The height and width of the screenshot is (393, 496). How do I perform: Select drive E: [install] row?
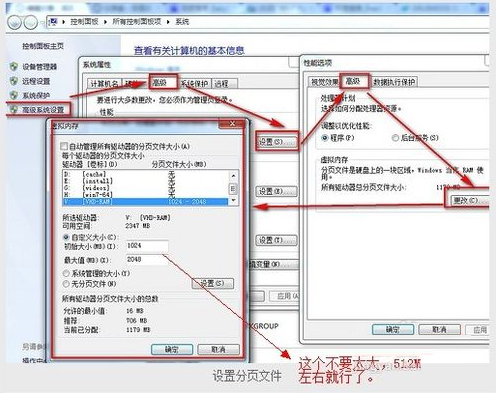pyautogui.click(x=145, y=181)
